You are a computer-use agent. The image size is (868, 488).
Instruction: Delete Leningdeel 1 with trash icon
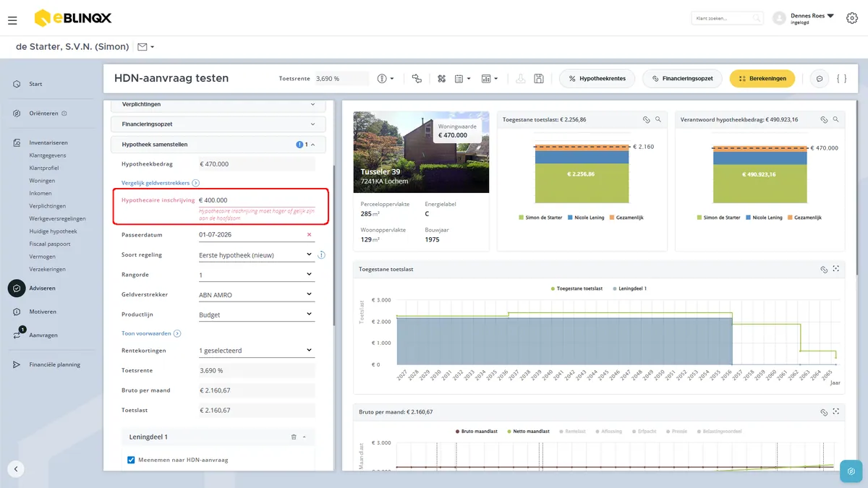click(x=294, y=437)
